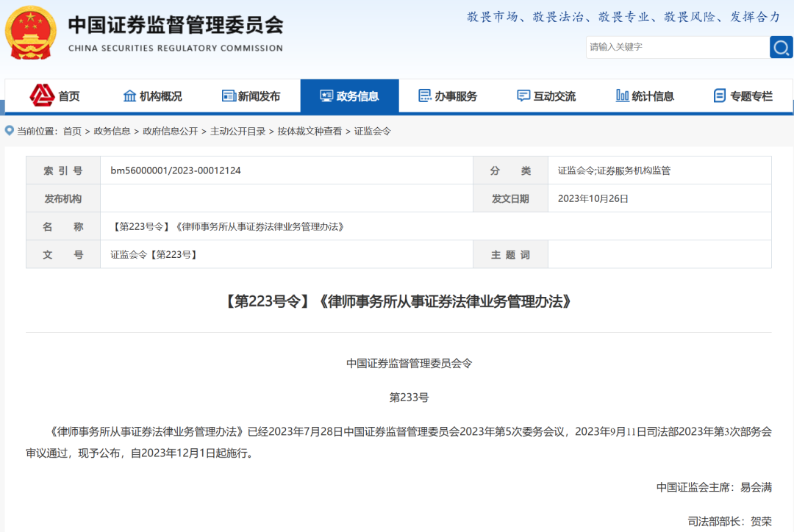Click the search magnifier icon
Screen dimensions: 794x532
tap(781, 47)
